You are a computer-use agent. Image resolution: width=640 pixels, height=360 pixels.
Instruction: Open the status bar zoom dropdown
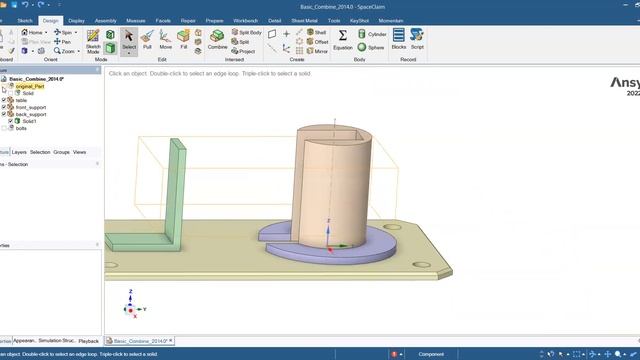click(x=624, y=354)
